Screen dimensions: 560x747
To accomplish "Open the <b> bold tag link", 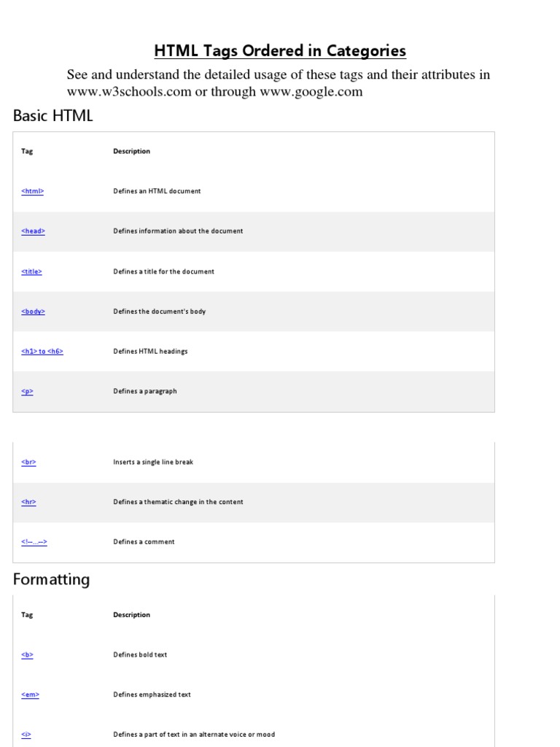I will [x=27, y=655].
